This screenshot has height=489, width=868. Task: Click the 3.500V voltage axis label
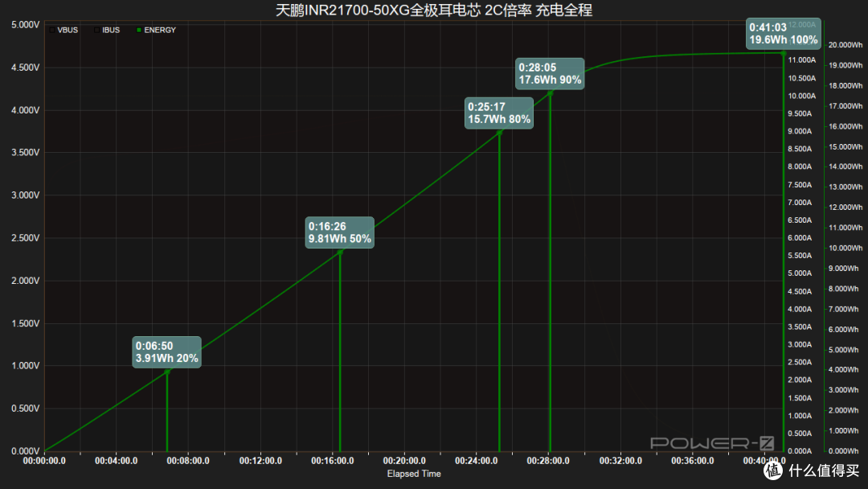[26, 152]
